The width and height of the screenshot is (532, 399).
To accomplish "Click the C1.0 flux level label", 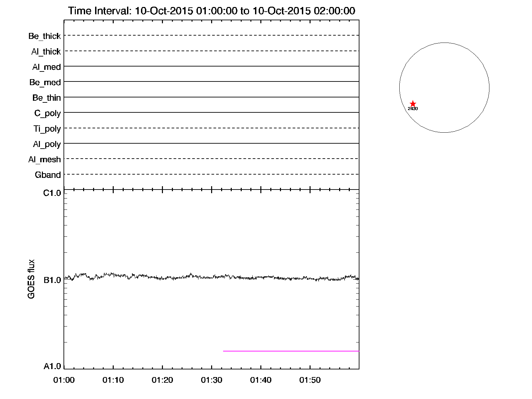I will pyautogui.click(x=52, y=193).
